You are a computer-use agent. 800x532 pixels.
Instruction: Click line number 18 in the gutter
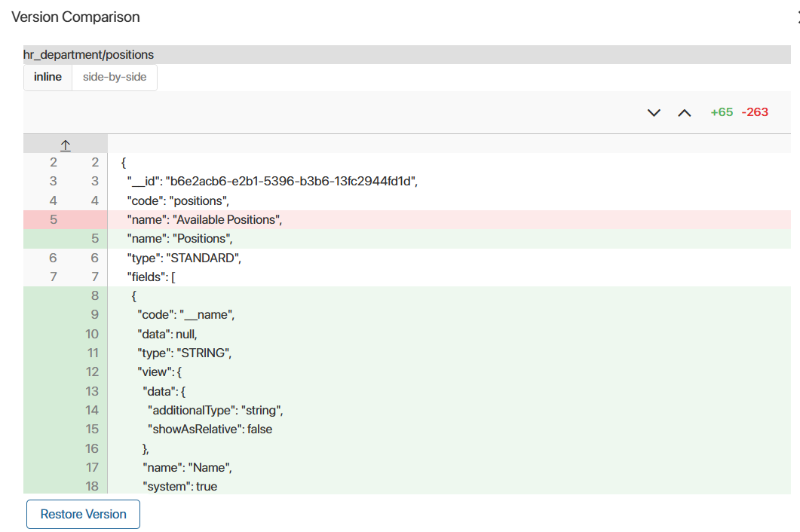coord(91,486)
